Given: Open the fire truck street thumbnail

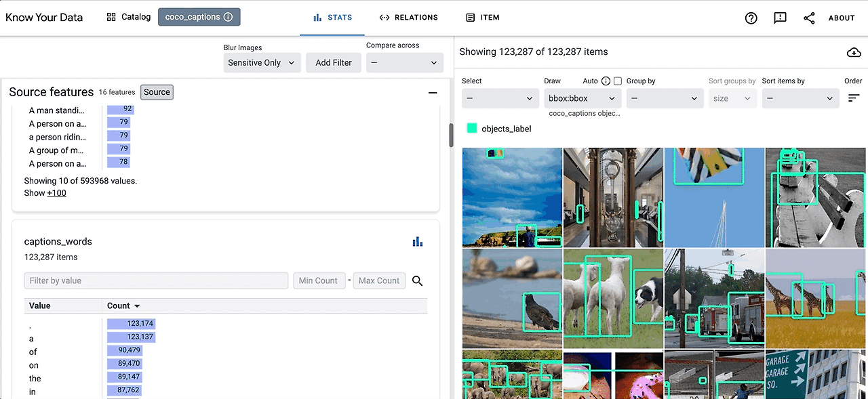Looking at the screenshot, I should pos(715,298).
